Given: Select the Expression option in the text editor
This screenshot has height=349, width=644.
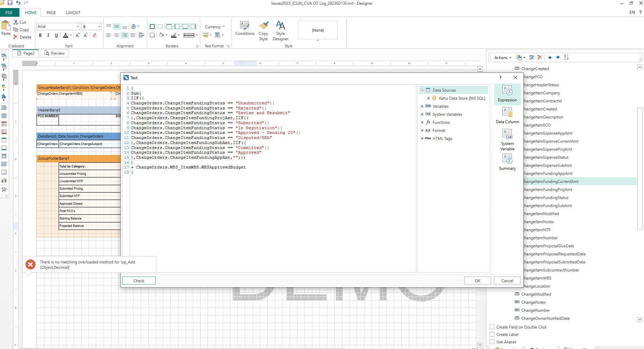Looking at the screenshot, I should pos(507,94).
